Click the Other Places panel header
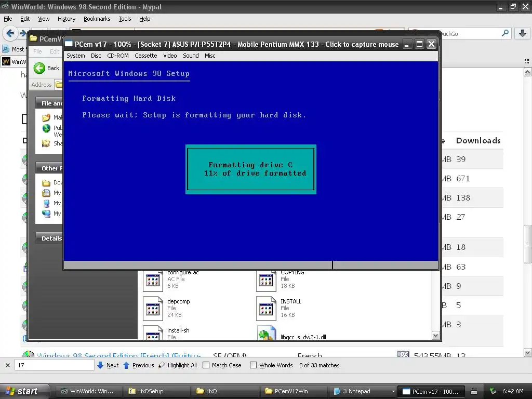The height and width of the screenshot is (399, 532). point(49,168)
